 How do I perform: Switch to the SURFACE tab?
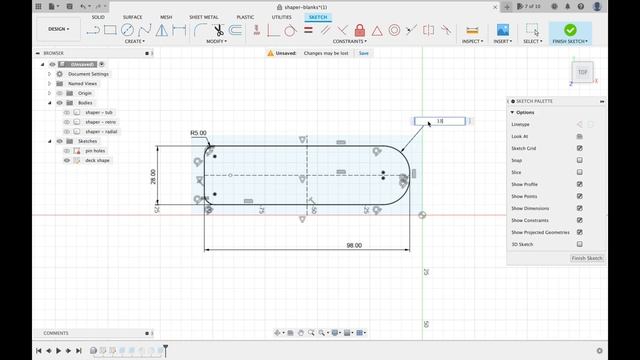pyautogui.click(x=133, y=17)
